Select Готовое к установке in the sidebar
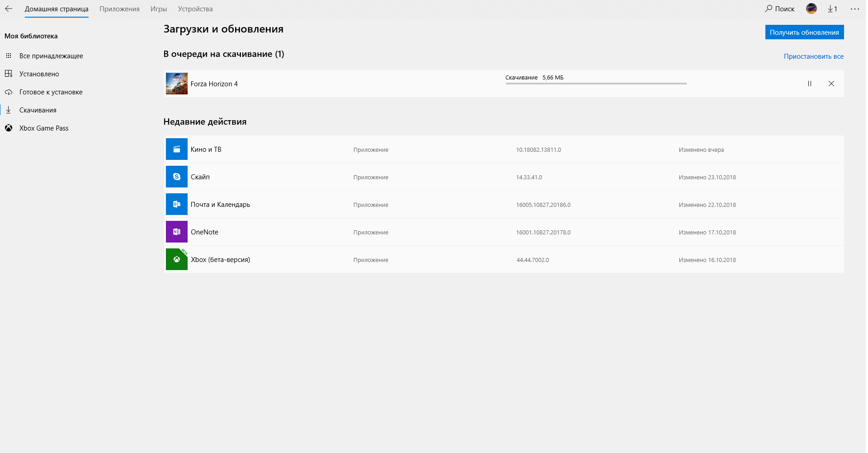This screenshot has height=453, width=868. click(51, 92)
